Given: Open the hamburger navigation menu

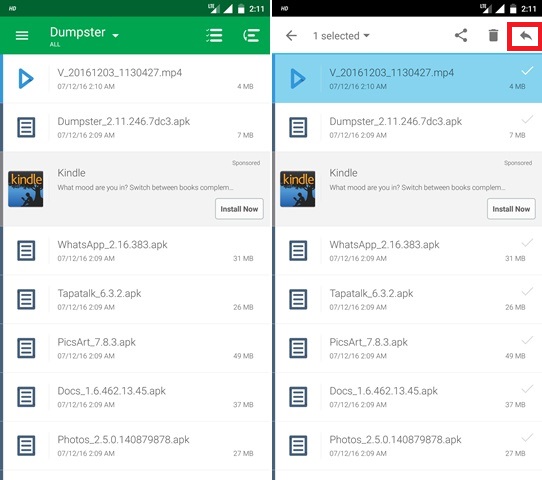Looking at the screenshot, I should pyautogui.click(x=22, y=35).
